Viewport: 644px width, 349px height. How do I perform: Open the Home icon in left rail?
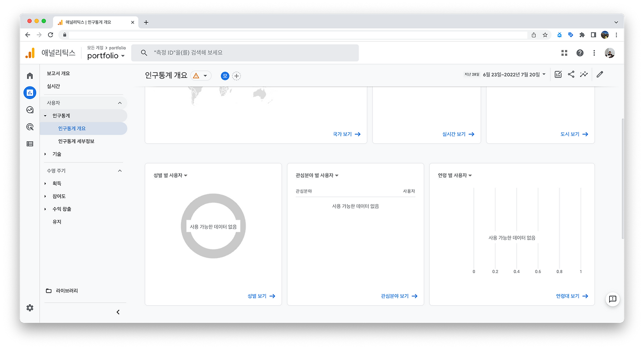30,76
